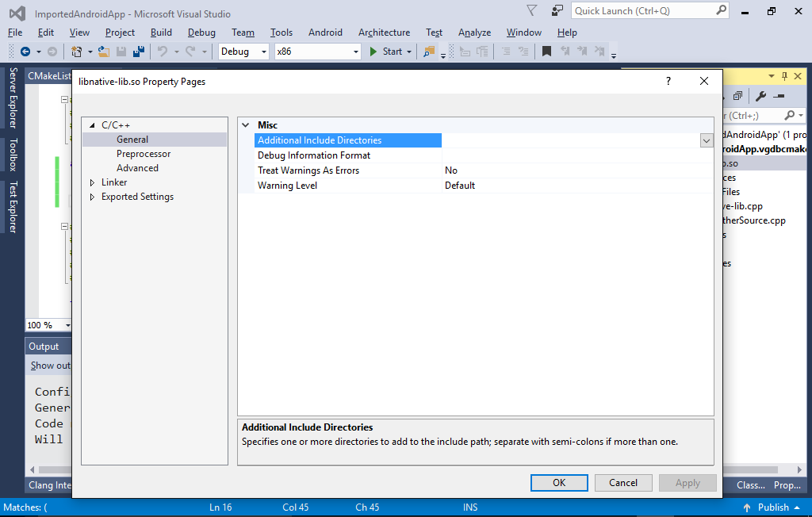Select the Treat Warnings As Errors value
The image size is (812, 517).
577,170
